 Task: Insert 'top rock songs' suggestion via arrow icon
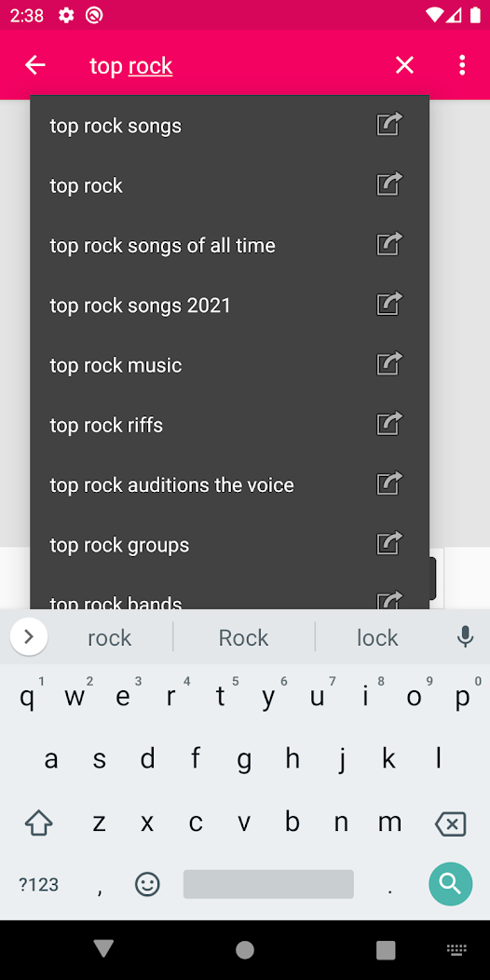pos(389,125)
